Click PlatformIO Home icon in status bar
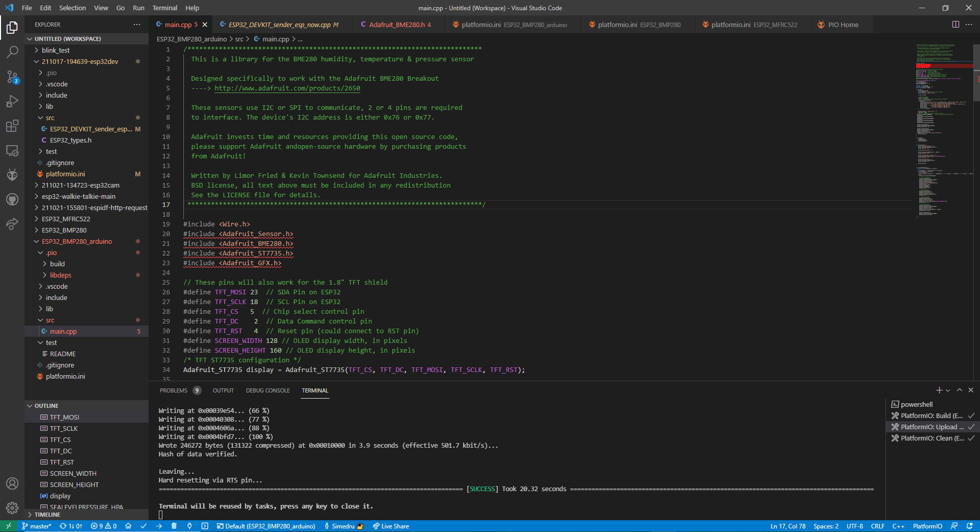This screenshot has width=980, height=532. (x=128, y=526)
